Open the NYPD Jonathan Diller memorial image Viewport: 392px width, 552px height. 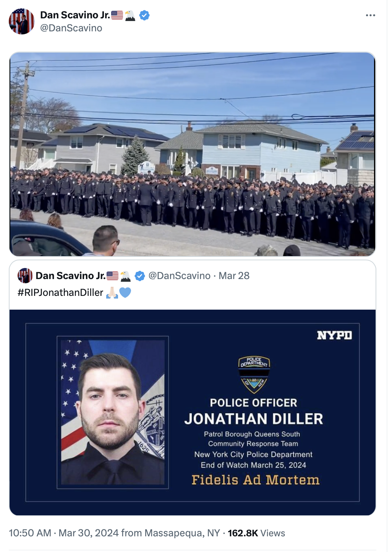coord(193,412)
